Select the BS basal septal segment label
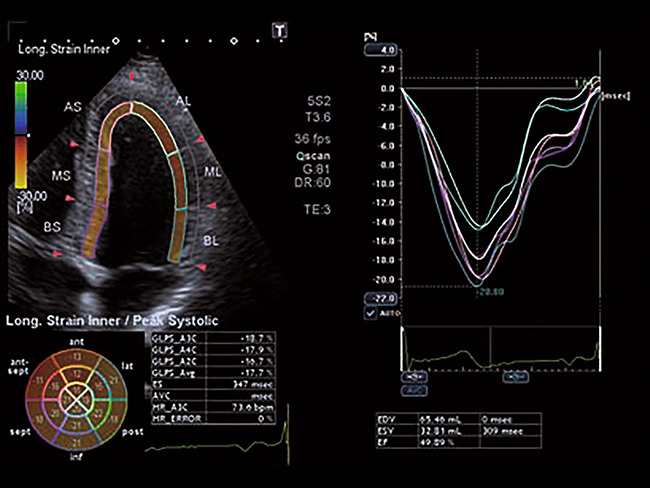The height and width of the screenshot is (488, 650). click(x=52, y=227)
